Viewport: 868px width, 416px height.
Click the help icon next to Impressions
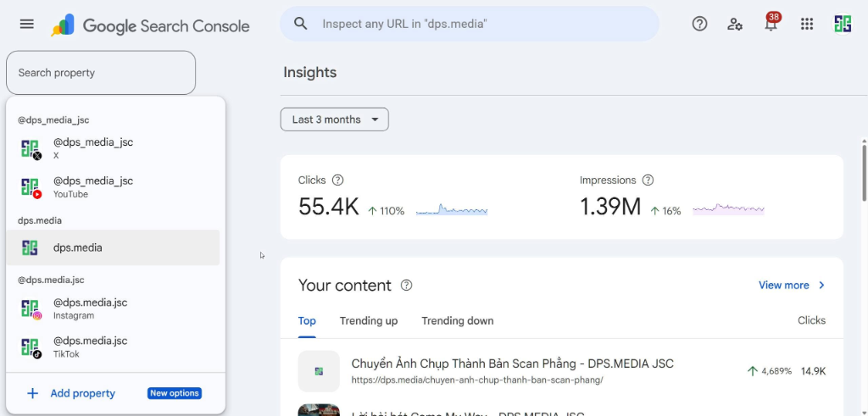648,180
